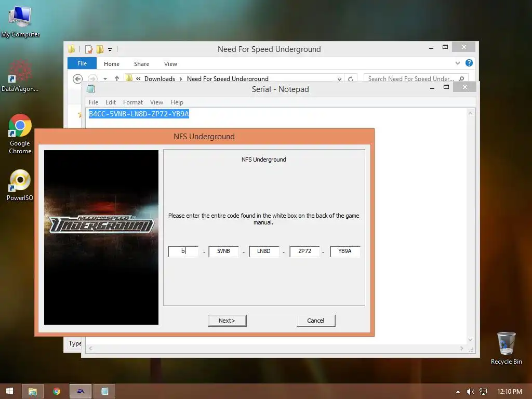Open the Customize Quick Access Toolbar dropdown

click(x=110, y=49)
